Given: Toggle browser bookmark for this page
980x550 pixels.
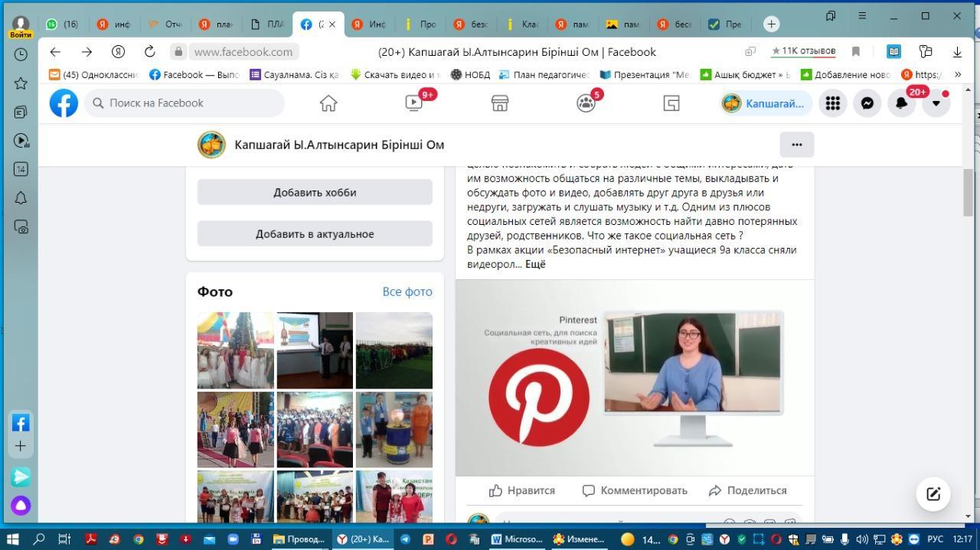Looking at the screenshot, I should (856, 52).
